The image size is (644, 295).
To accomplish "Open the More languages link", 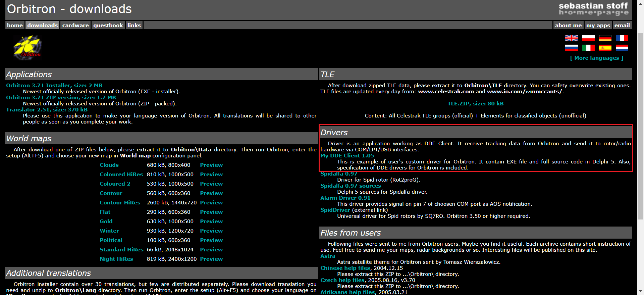I will (x=596, y=58).
